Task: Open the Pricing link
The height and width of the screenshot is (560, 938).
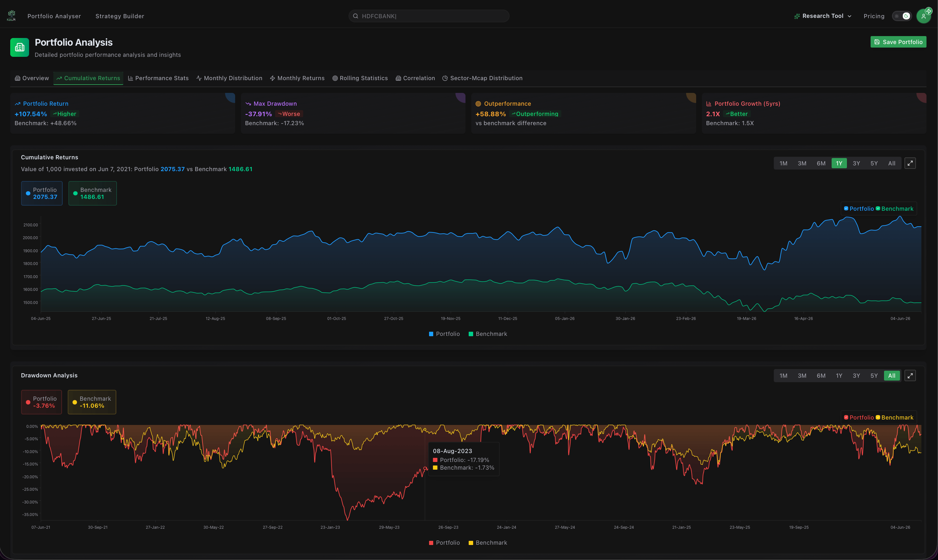Action: pos(874,16)
